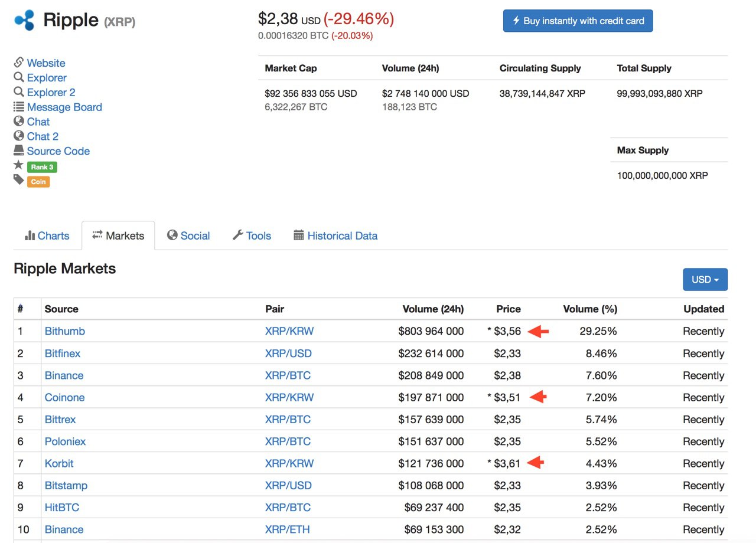The width and height of the screenshot is (756, 543).
Task: Open the Poloniex exchange link
Action: click(x=66, y=441)
